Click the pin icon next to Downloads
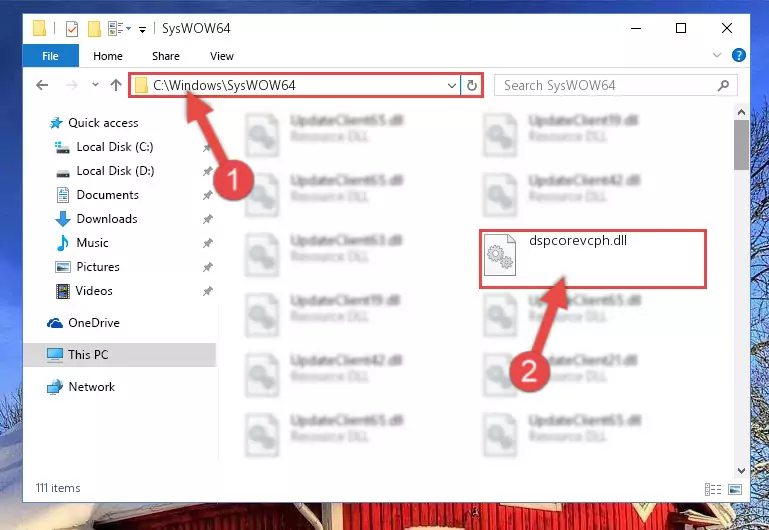Image resolution: width=769 pixels, height=530 pixels. (x=207, y=219)
